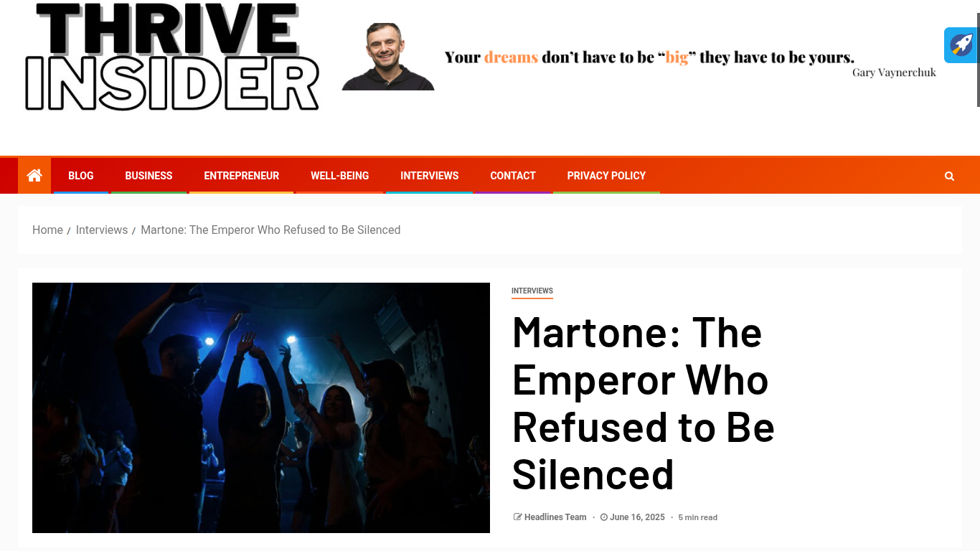Screen dimensions: 980x551
Task: Click the blue rocket icon button
Action: (961, 45)
